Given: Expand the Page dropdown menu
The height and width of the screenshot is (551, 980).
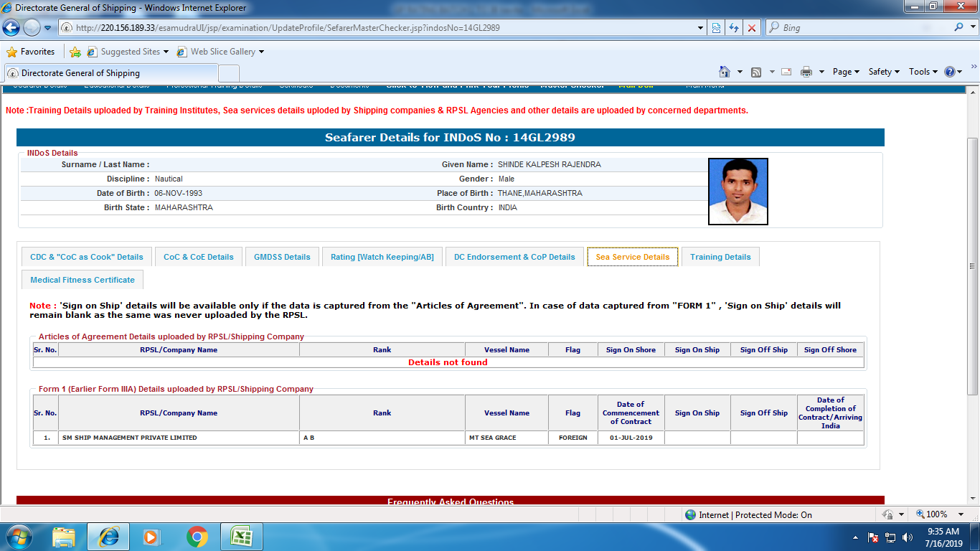Looking at the screenshot, I should coord(846,72).
